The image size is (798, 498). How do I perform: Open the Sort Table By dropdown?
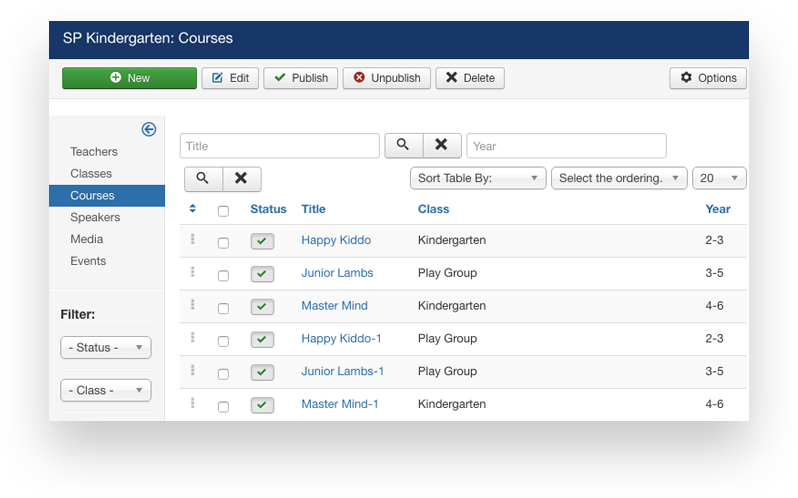click(478, 178)
